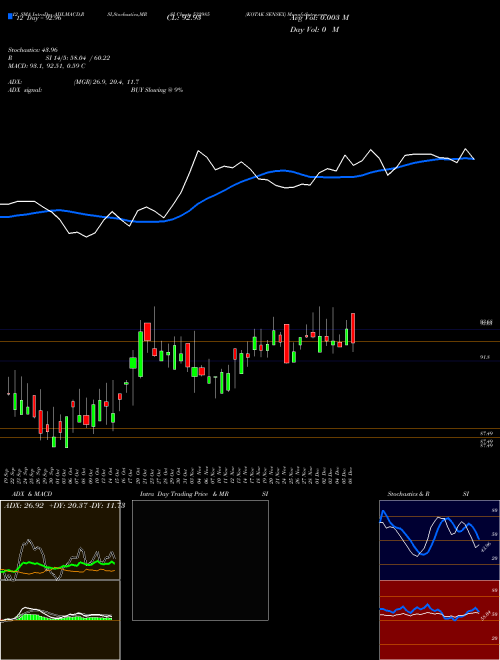
Task: Click the 'CL: 92.93' closing price text
Action: [184, 18]
